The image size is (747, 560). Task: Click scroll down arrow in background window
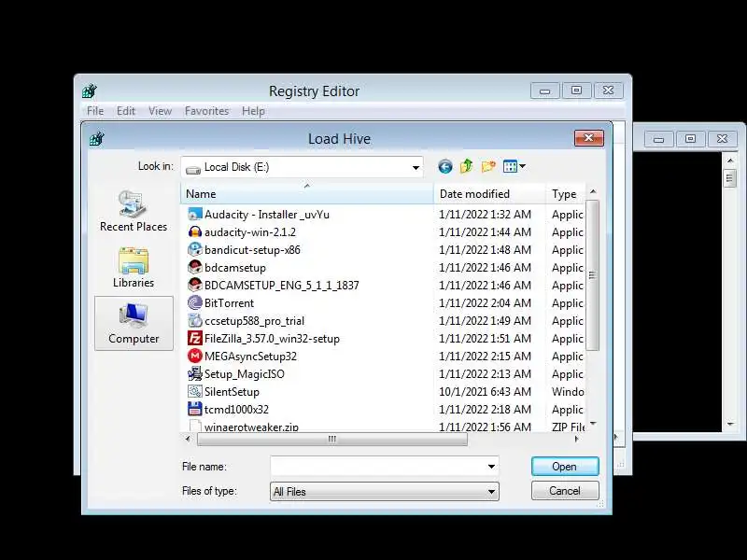(x=730, y=424)
